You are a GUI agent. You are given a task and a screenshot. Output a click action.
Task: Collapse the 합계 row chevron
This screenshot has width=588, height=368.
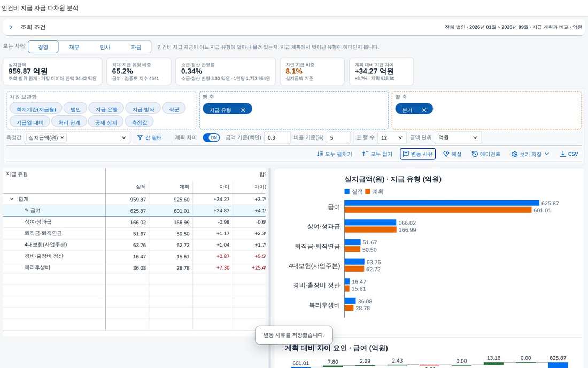(12, 199)
